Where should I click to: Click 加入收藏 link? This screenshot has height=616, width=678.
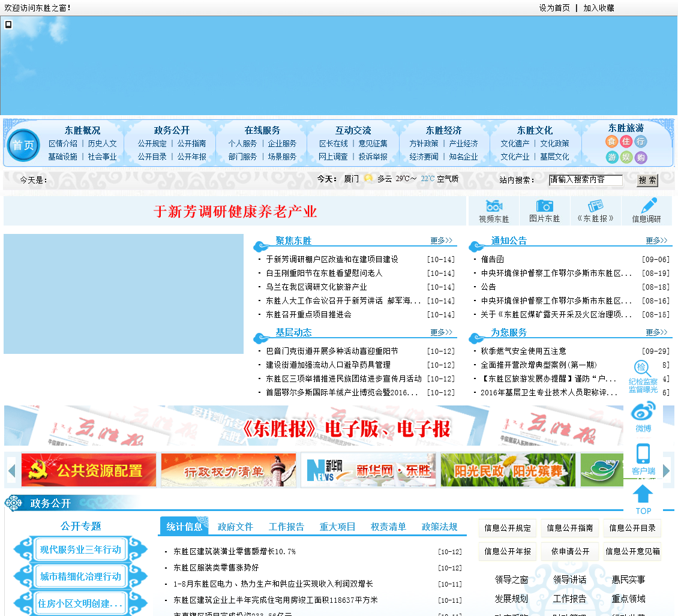[x=599, y=8]
